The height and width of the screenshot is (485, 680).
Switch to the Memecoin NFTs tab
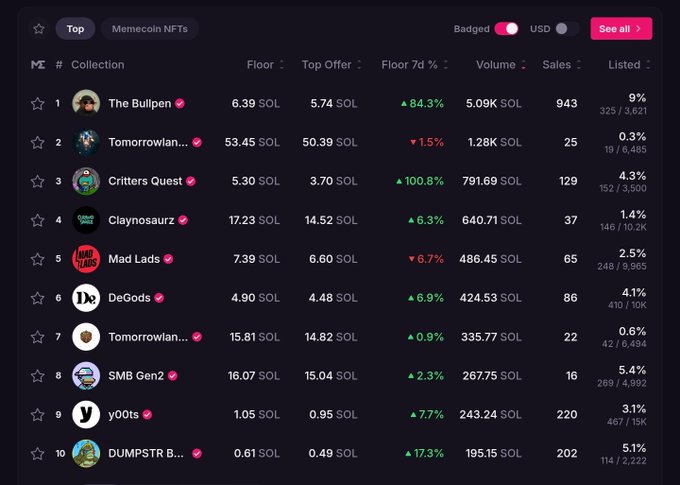coord(150,29)
